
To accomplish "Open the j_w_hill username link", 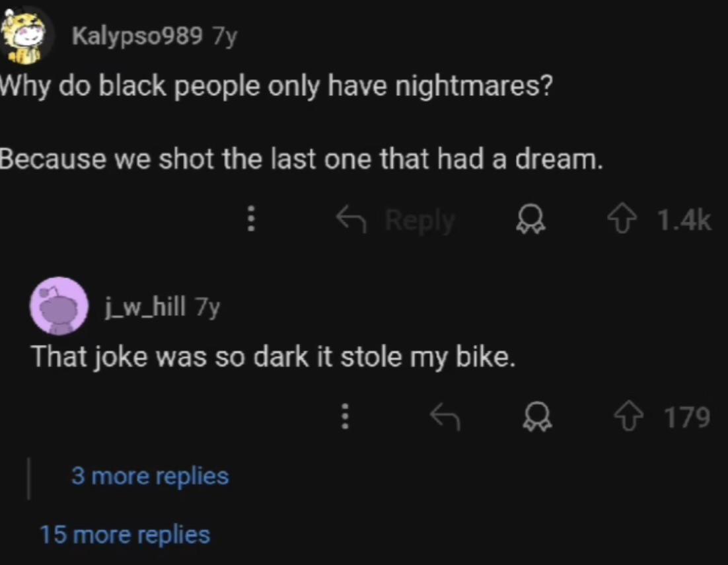I will coord(145,307).
